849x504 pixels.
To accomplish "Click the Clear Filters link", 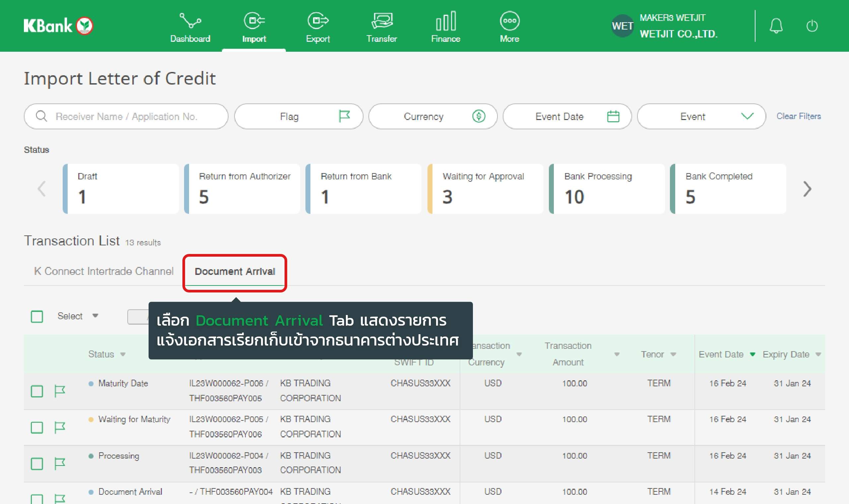I will click(798, 116).
